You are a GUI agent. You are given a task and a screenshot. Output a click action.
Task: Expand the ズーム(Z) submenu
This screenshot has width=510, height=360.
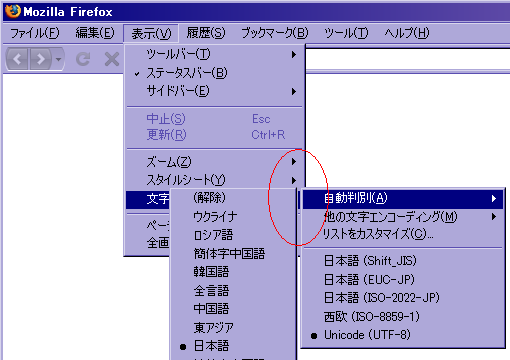point(214,162)
